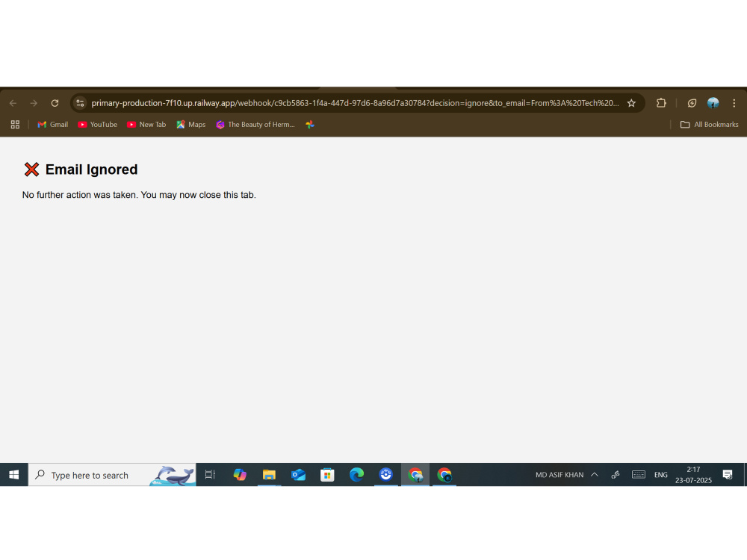Image resolution: width=747 pixels, height=560 pixels.
Task: Open the All Bookmarks folder
Action: (x=710, y=124)
